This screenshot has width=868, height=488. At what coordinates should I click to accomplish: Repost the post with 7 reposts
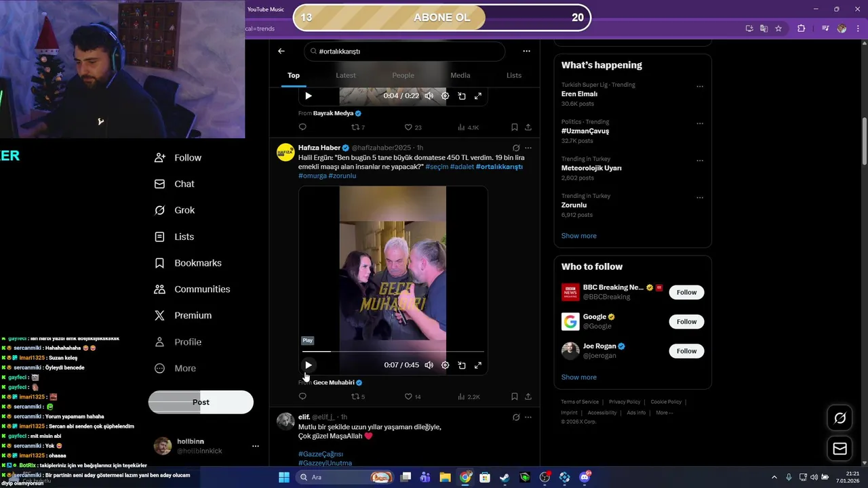point(357,127)
